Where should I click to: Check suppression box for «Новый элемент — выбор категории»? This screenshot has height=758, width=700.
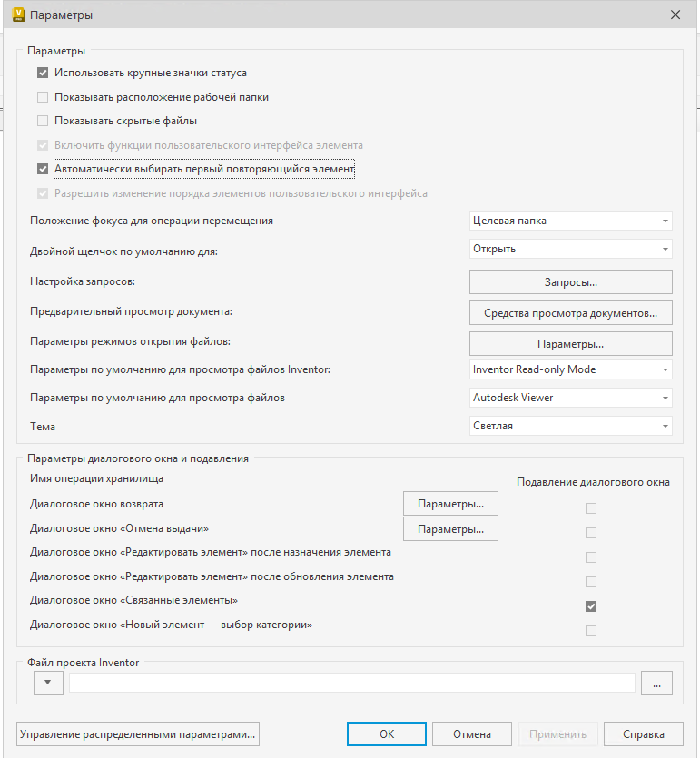pos(591,631)
